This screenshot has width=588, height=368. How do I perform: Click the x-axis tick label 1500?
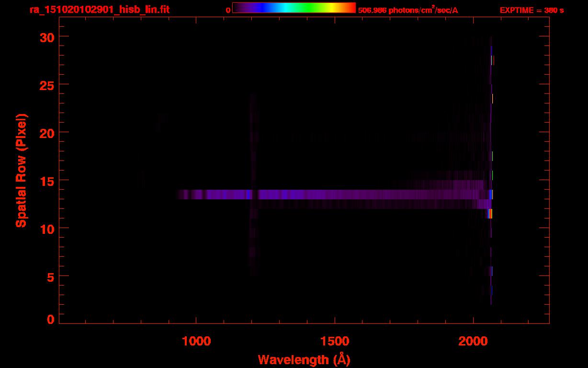[334, 341]
